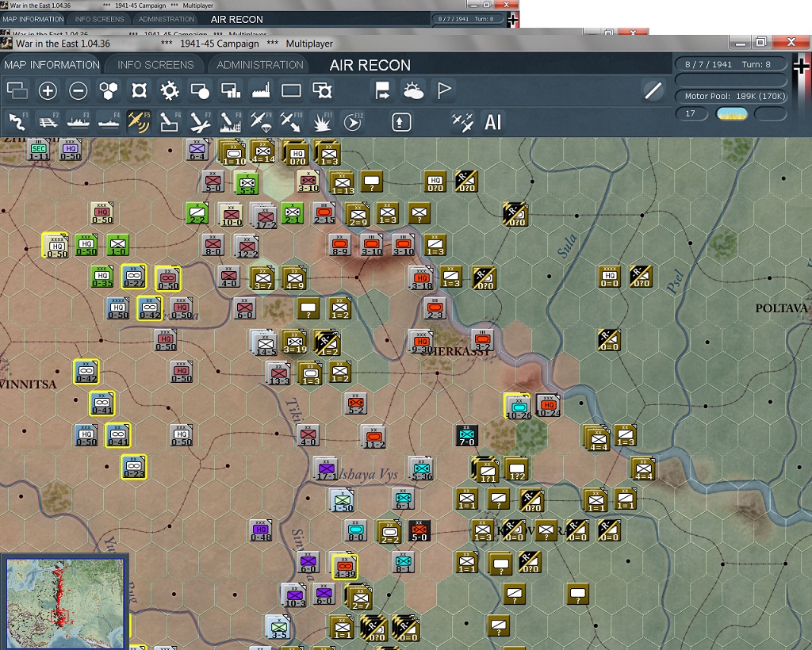Select the purple 17-1 infantry unit
Screen dimensions: 812x650
point(326,468)
